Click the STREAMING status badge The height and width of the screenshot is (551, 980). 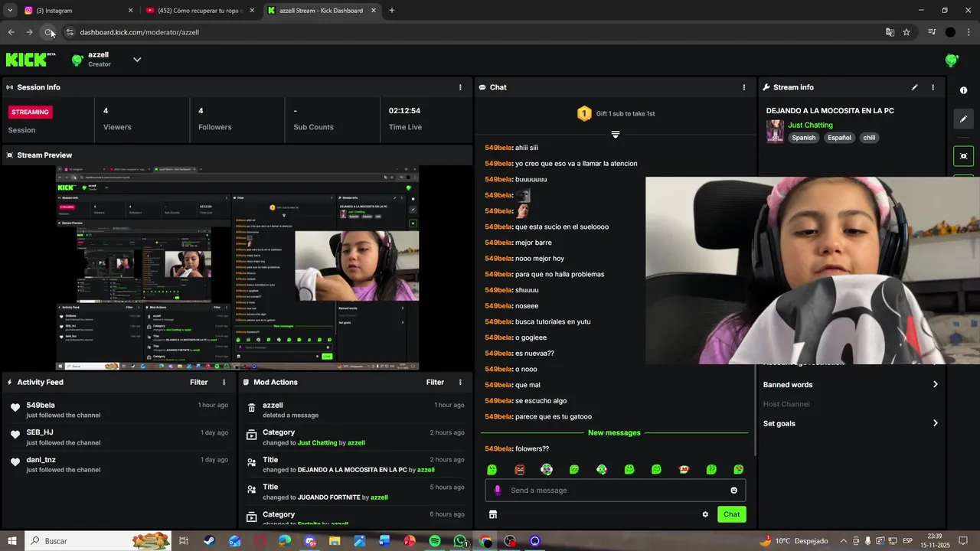(x=31, y=112)
